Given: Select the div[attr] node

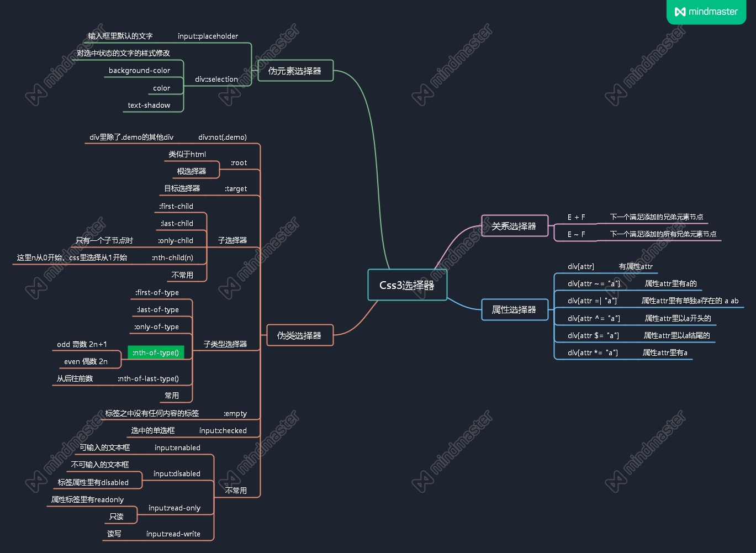Looking at the screenshot, I should pyautogui.click(x=581, y=267).
